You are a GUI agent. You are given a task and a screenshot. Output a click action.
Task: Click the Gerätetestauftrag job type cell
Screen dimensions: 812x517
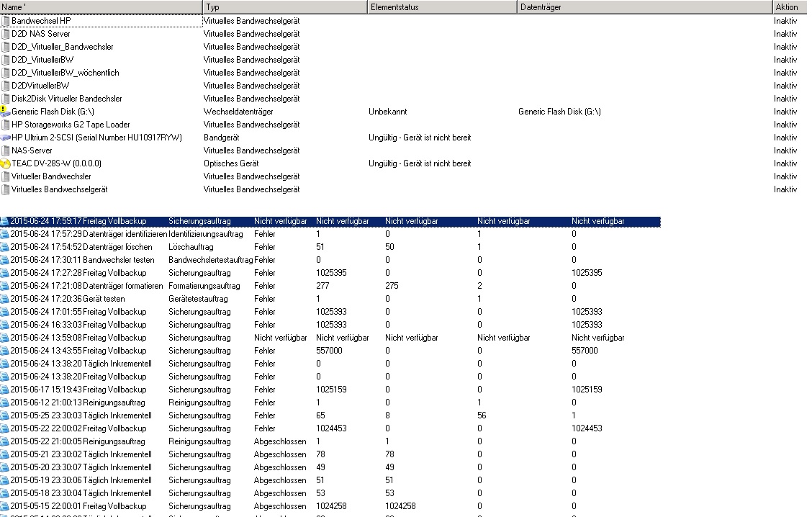[x=198, y=299]
